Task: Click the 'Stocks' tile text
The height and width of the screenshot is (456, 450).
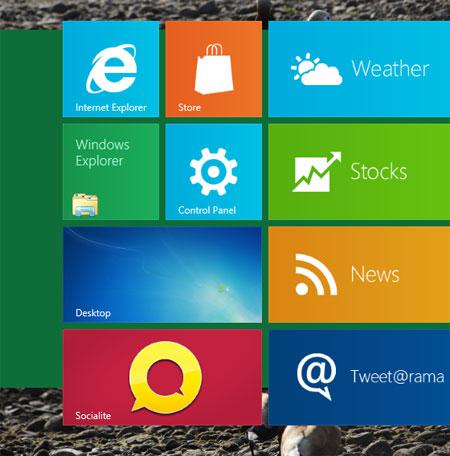Action: tap(379, 171)
